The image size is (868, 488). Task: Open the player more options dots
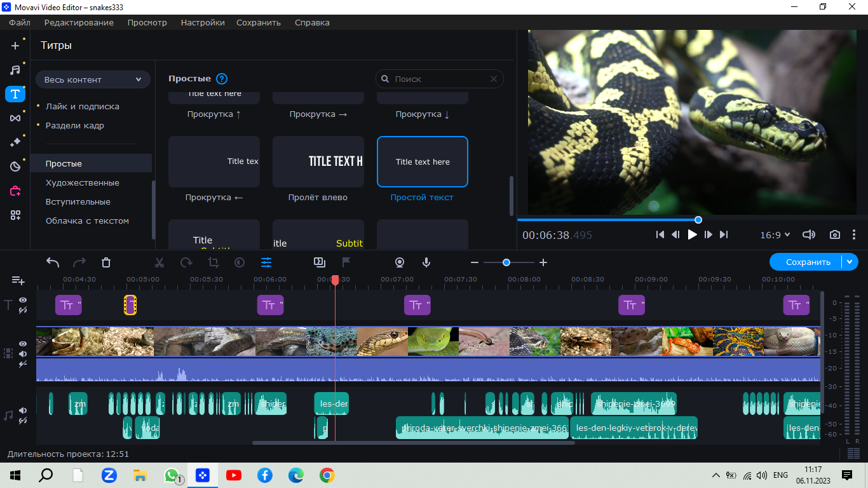pos(854,234)
